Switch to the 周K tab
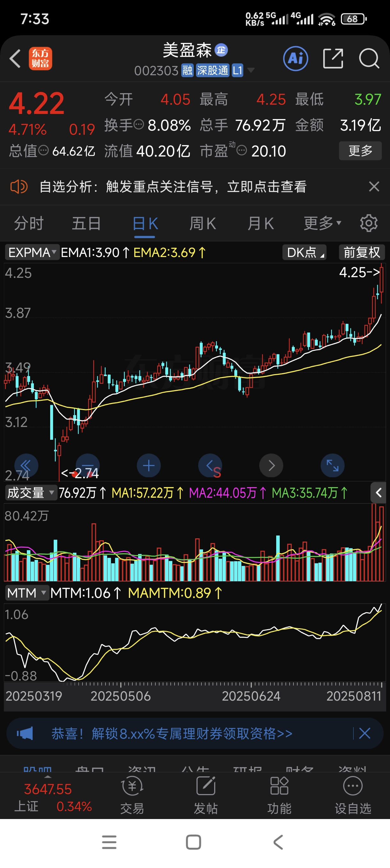390x868 pixels. [x=203, y=223]
